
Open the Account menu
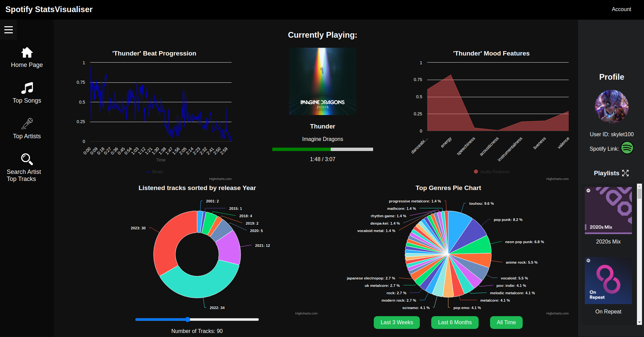tap(621, 9)
